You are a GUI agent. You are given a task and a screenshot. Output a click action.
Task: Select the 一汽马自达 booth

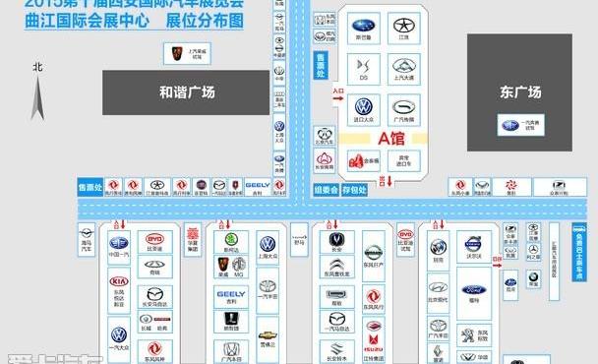point(336,322)
